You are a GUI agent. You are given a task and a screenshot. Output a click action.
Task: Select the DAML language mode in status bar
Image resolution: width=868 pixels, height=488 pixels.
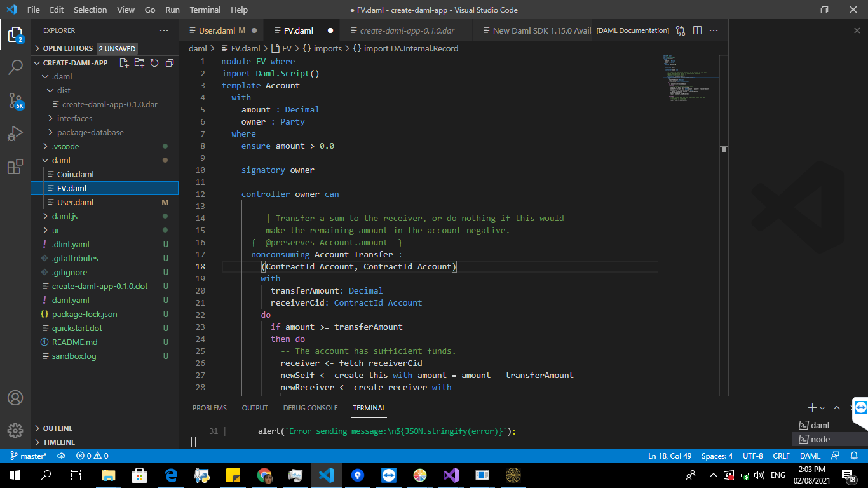tap(810, 456)
